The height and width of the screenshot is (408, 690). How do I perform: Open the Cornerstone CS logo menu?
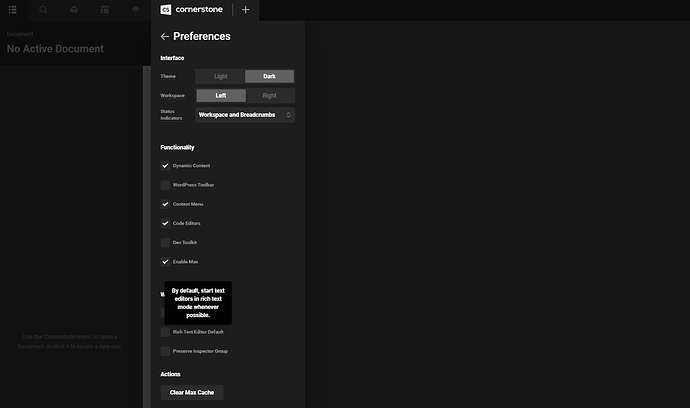point(166,10)
